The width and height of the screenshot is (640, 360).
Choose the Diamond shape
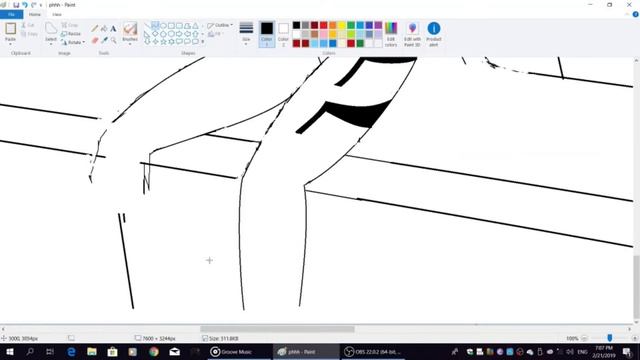coord(155,34)
